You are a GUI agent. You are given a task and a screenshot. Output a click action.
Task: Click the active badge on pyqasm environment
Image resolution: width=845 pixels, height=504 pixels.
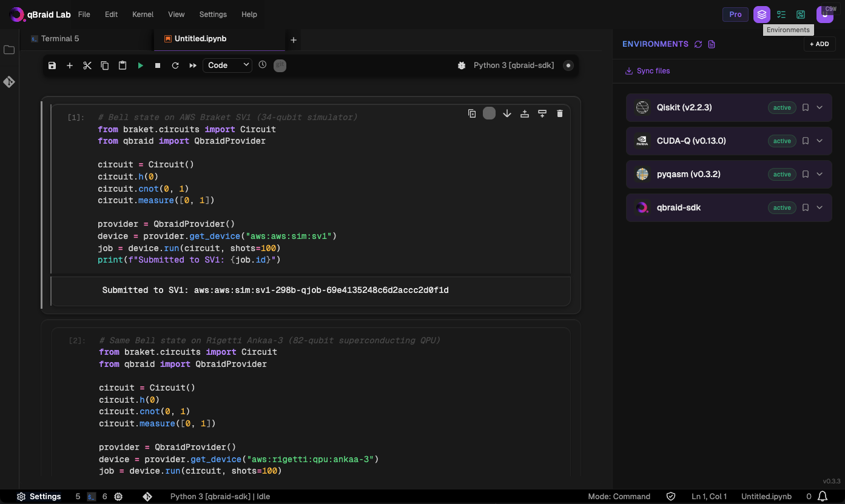click(x=782, y=174)
